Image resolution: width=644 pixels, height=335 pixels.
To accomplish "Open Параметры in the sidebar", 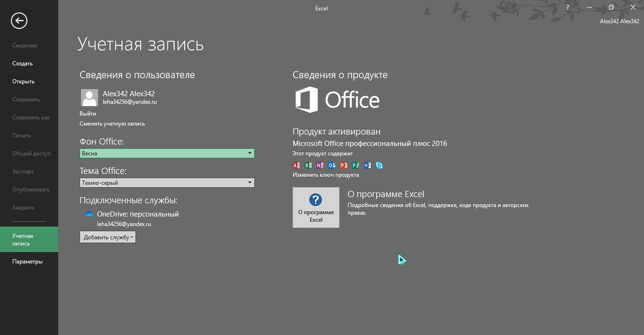I will pos(27,261).
